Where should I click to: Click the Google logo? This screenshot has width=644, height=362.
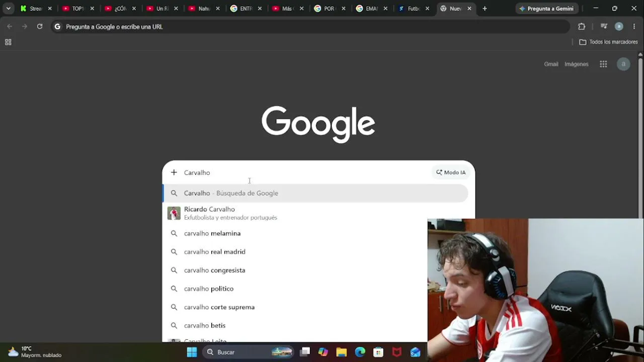tap(318, 124)
